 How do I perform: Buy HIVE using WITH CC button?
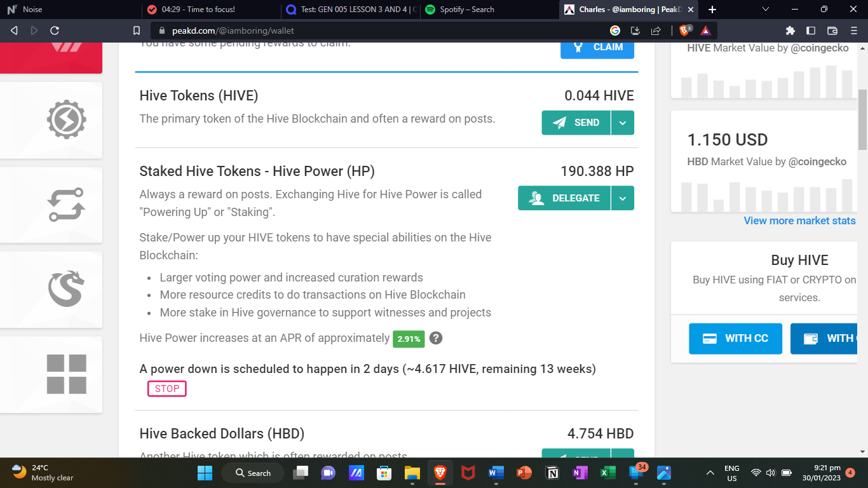(735, 339)
